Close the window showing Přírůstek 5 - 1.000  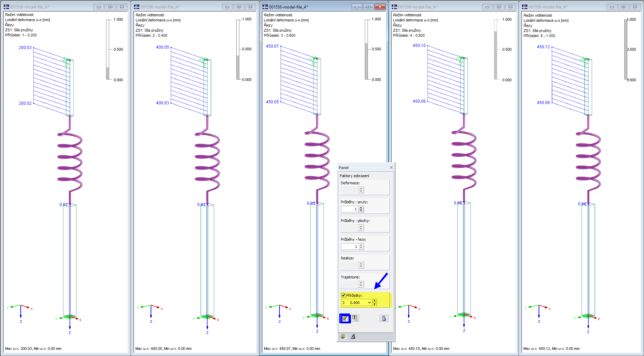click(x=635, y=7)
